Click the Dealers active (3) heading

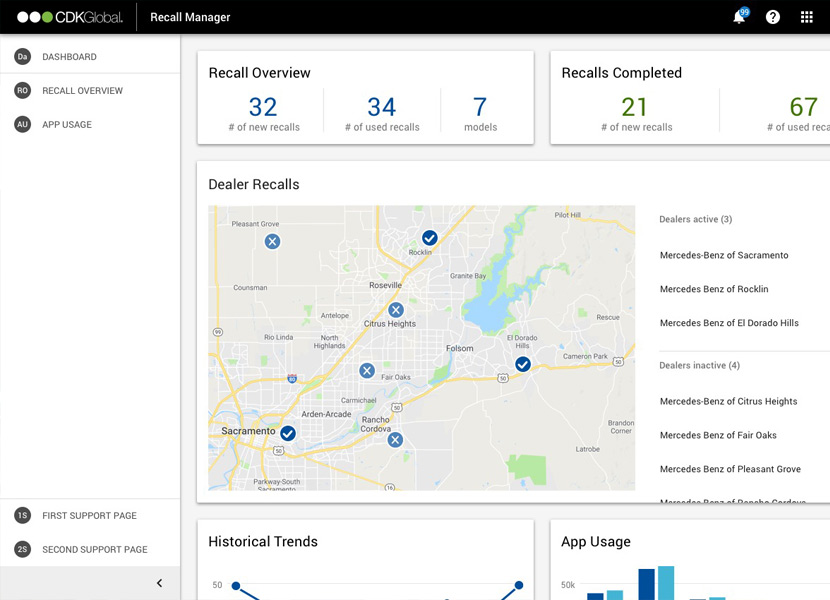coord(696,219)
